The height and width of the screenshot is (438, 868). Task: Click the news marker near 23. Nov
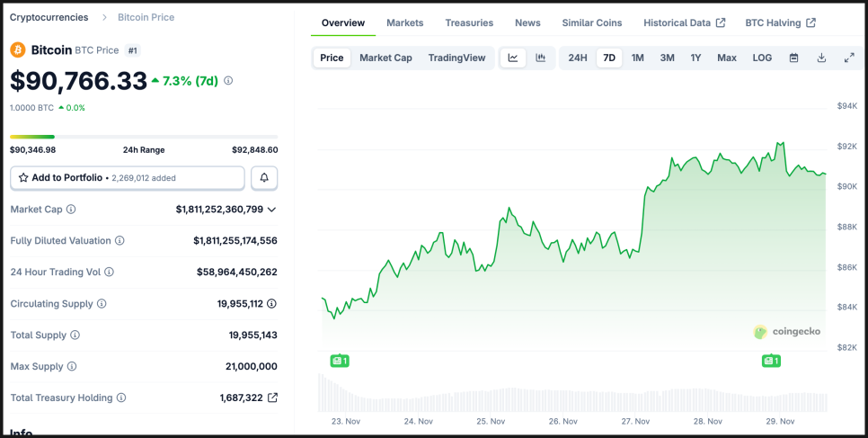tap(339, 361)
